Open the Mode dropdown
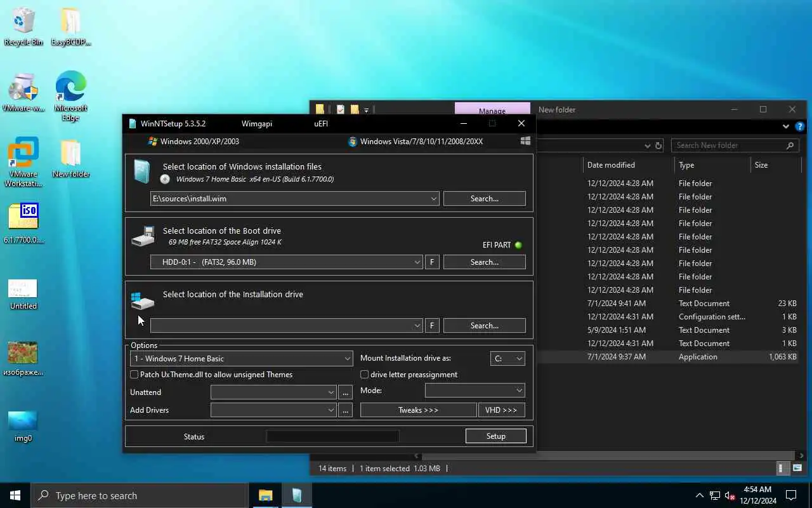Viewport: 812px width, 508px height. pos(475,391)
